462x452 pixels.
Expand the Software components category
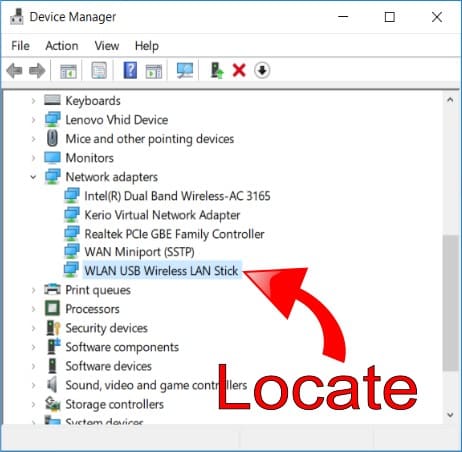coord(33,347)
